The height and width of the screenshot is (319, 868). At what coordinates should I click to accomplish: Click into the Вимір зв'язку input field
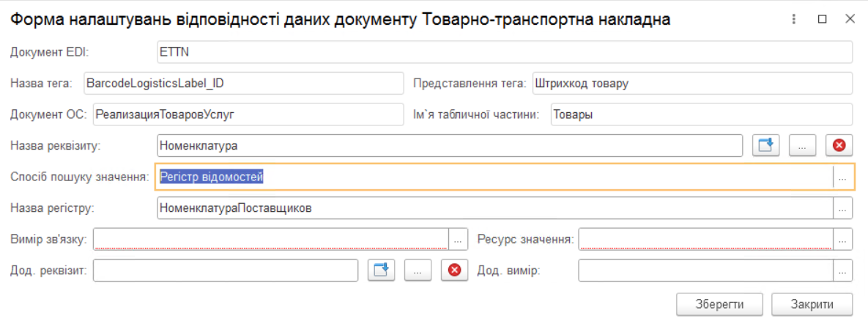[x=270, y=239]
